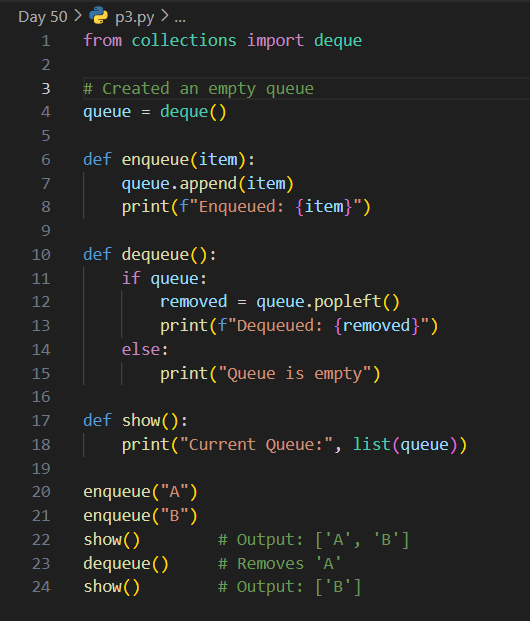Viewport: 530px width, 621px height.
Task: Click 'popleft' method on line 12
Action: point(348,302)
